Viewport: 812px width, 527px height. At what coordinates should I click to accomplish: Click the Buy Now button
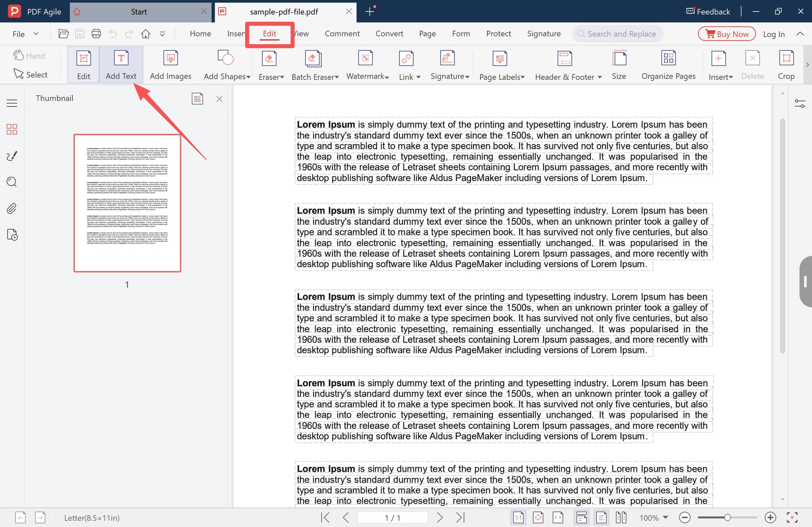(727, 34)
